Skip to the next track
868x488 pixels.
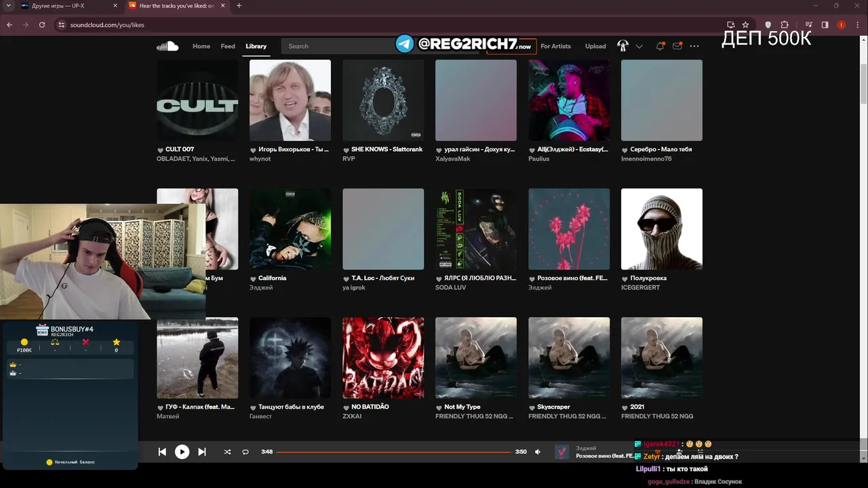(x=202, y=452)
